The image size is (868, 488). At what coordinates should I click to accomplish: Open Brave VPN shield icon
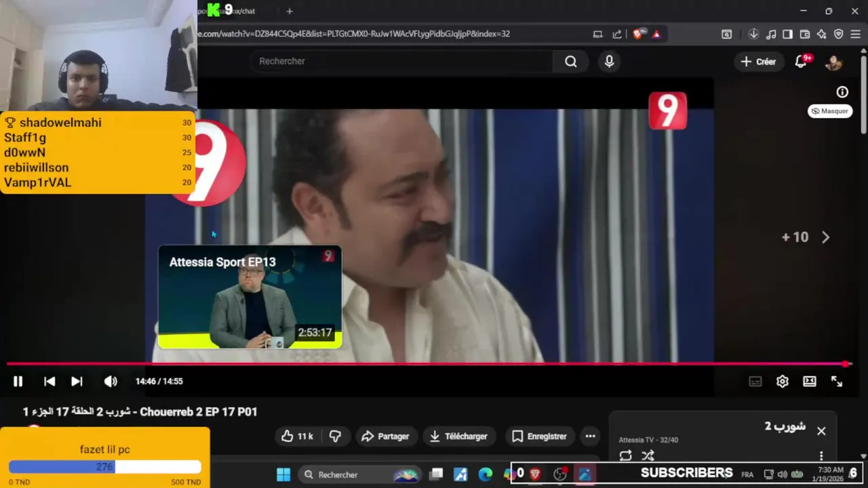click(x=838, y=34)
